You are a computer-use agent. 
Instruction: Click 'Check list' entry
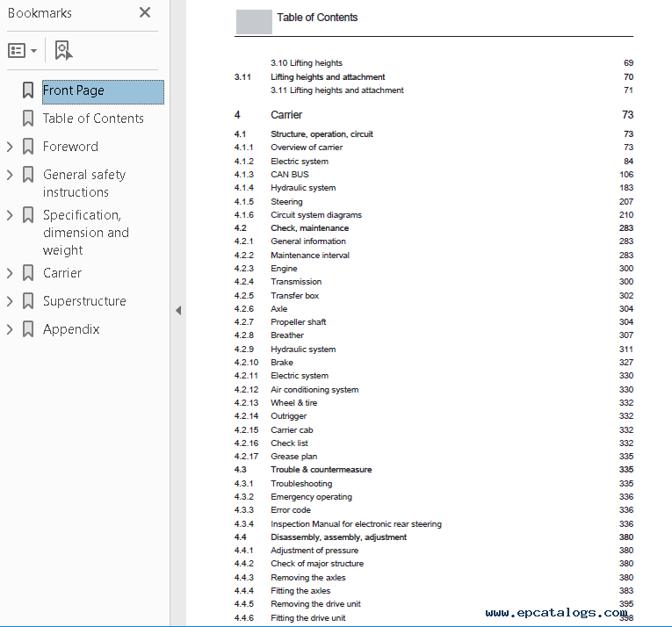289,443
